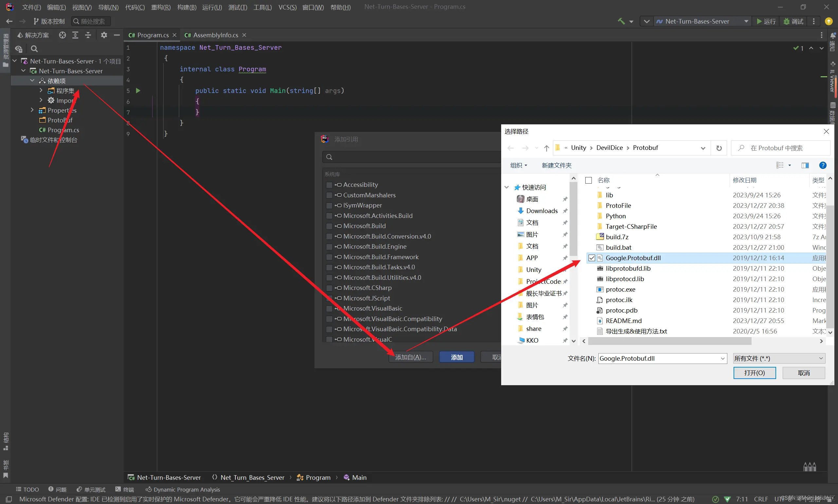Enable the Microsoft.Build.Engine reference checkbox
Viewport: 838px width, 504px height.
pos(329,247)
